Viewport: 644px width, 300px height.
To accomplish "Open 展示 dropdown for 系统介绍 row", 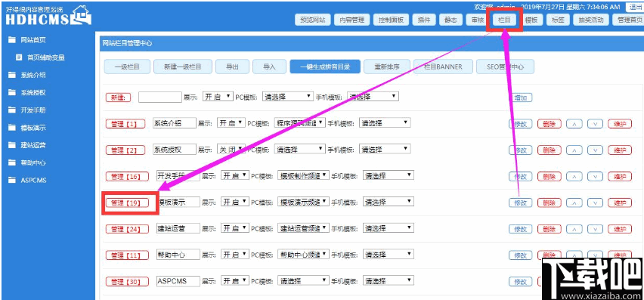I will click(x=231, y=122).
